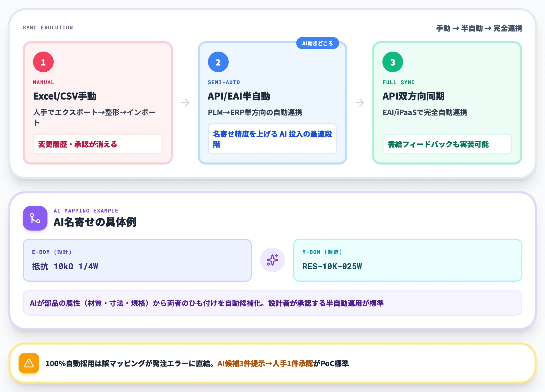Screen dimensions: 545x392
Task: Click the arrow between Manual and Semi-Auto cards
Action: tap(185, 103)
